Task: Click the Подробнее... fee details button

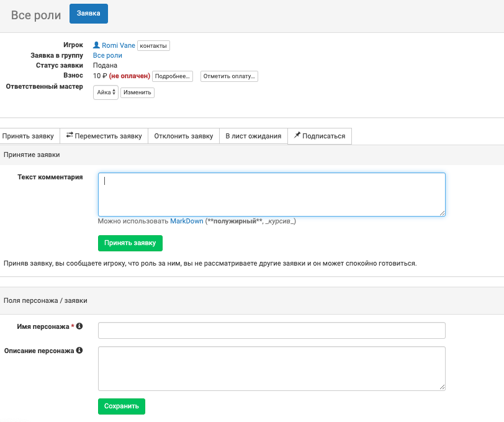Action: (173, 76)
